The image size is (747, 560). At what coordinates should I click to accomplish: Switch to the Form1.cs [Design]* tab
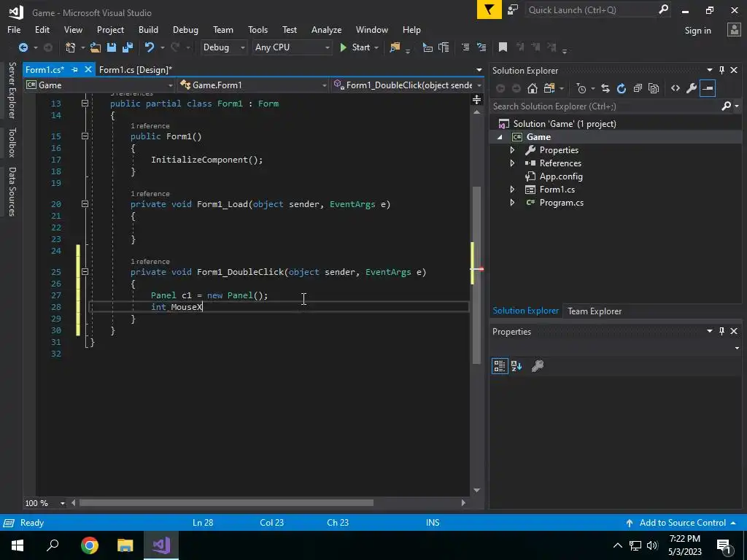135,69
